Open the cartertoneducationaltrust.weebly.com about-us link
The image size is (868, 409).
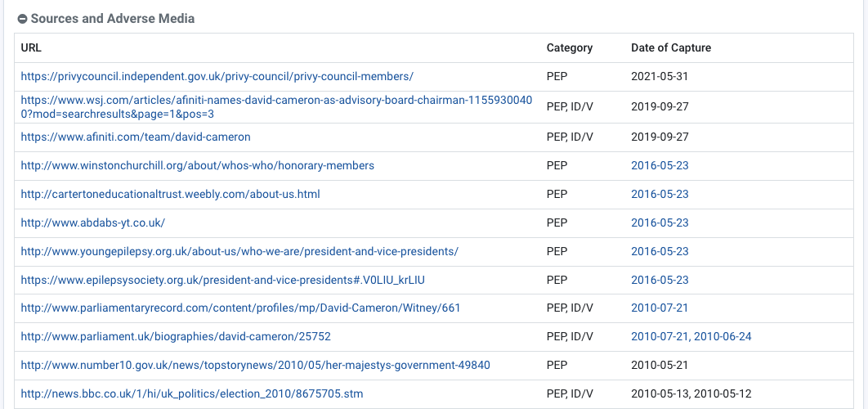pyautogui.click(x=171, y=194)
